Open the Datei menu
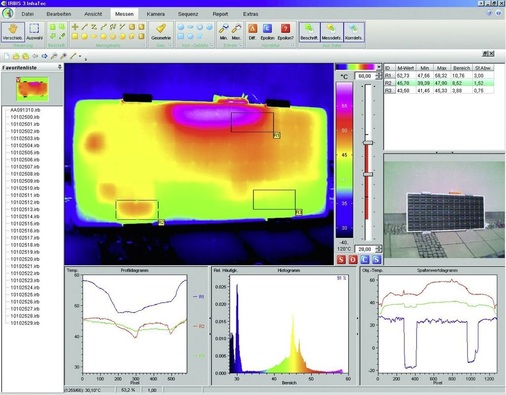The height and width of the screenshot is (395, 506). (x=28, y=14)
